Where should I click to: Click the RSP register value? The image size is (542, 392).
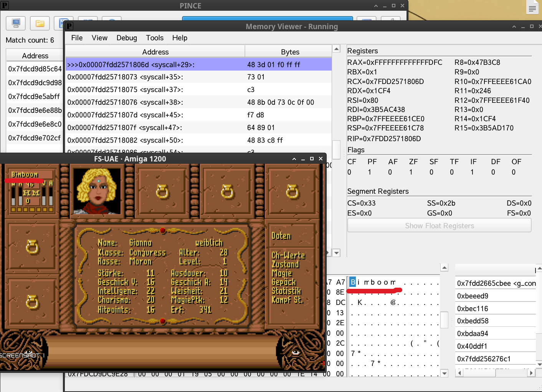pyautogui.click(x=385, y=128)
